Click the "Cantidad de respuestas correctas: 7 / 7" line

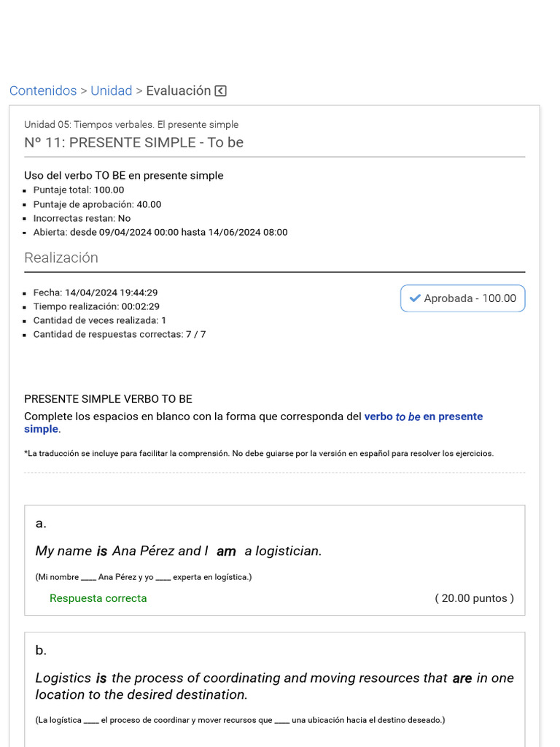pos(120,335)
